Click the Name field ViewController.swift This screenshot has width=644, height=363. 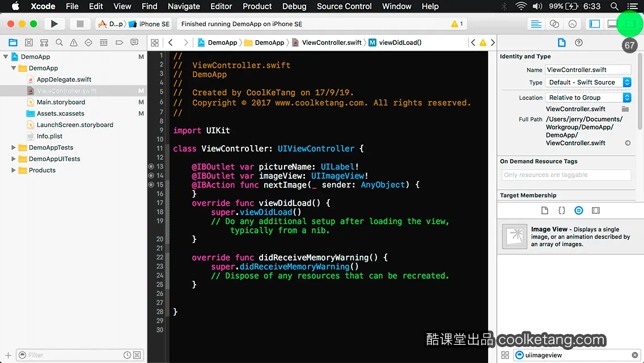pyautogui.click(x=588, y=70)
